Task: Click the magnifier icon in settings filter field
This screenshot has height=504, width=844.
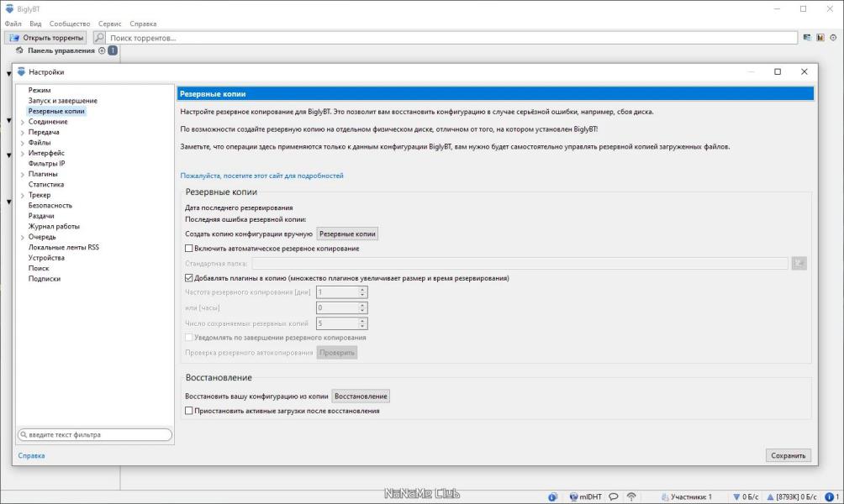Action: [x=24, y=434]
